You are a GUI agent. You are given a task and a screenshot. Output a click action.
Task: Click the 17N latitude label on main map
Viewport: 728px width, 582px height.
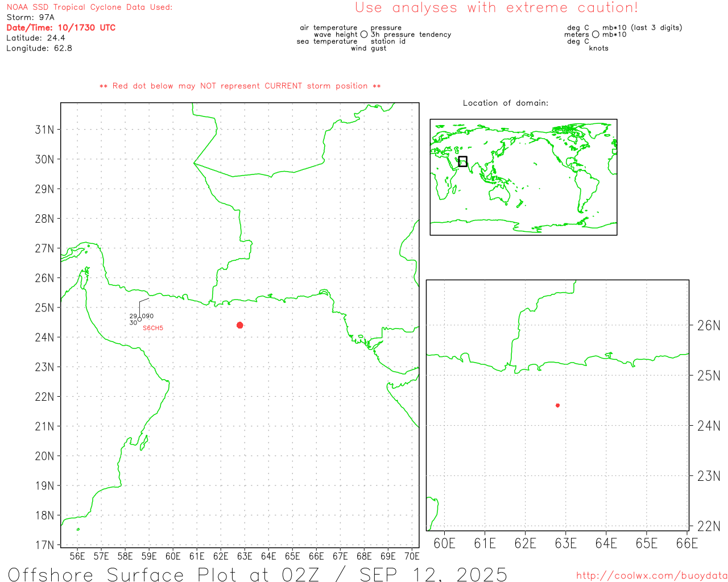(x=44, y=545)
